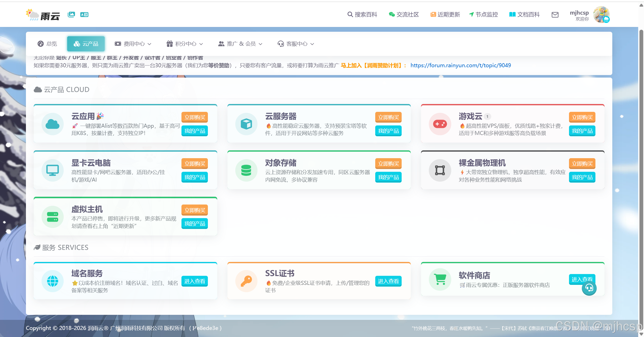Click the shopping cart icon for 软件商店
This screenshot has width=644, height=337.
[440, 279]
